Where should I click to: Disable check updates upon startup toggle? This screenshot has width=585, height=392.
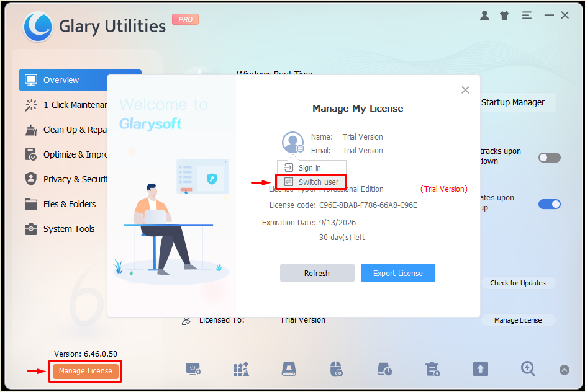pyautogui.click(x=549, y=204)
